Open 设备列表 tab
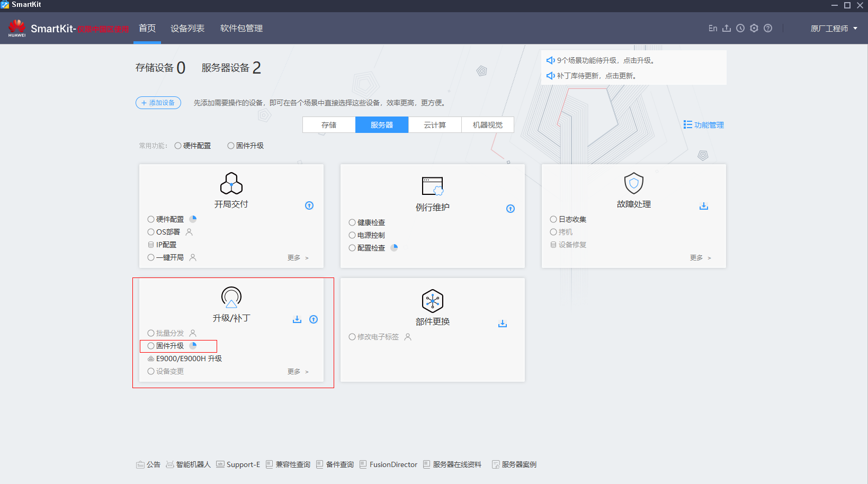 (x=187, y=28)
